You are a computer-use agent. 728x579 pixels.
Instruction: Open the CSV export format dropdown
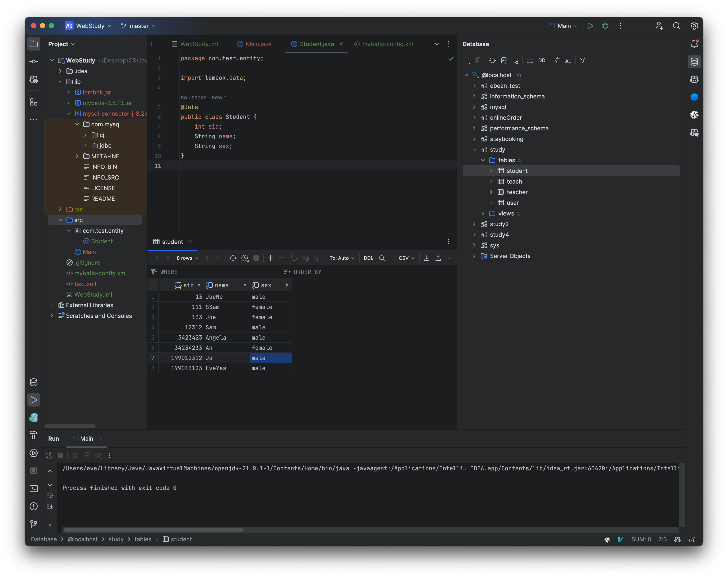406,258
